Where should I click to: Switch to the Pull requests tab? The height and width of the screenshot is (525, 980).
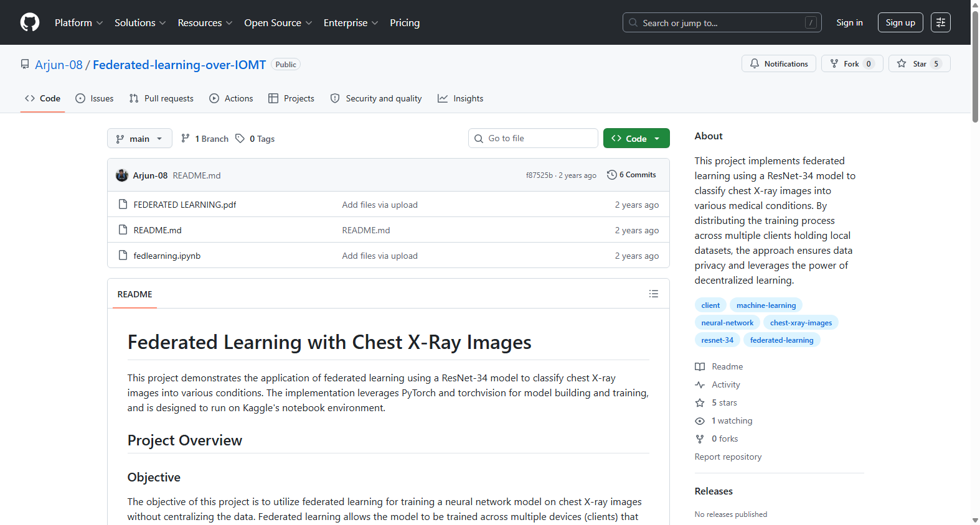pyautogui.click(x=161, y=98)
